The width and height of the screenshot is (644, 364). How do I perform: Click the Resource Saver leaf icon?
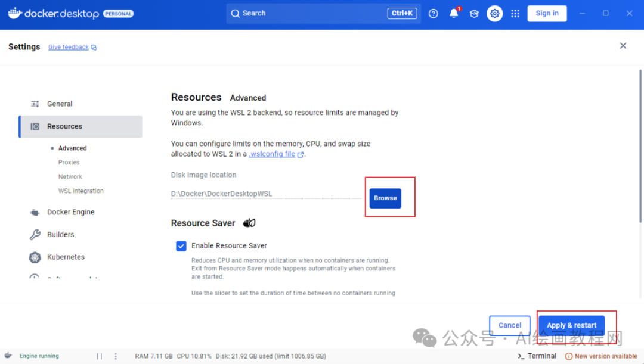point(249,223)
